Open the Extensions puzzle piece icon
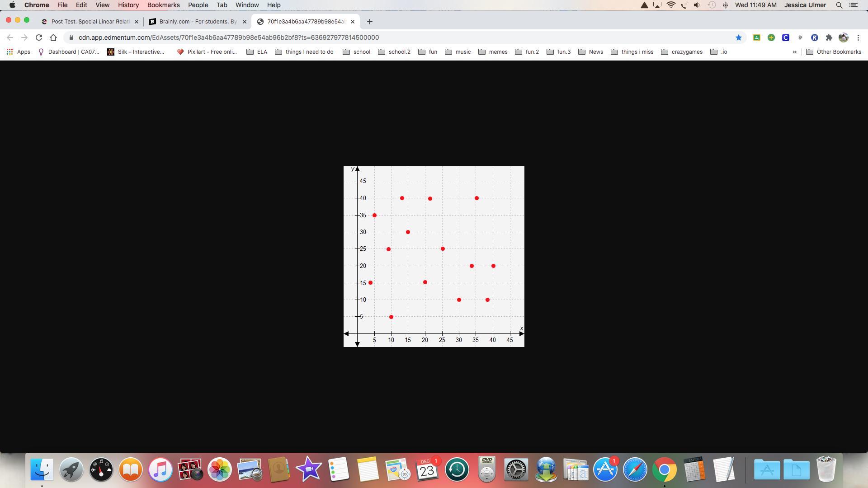 pyautogui.click(x=829, y=38)
